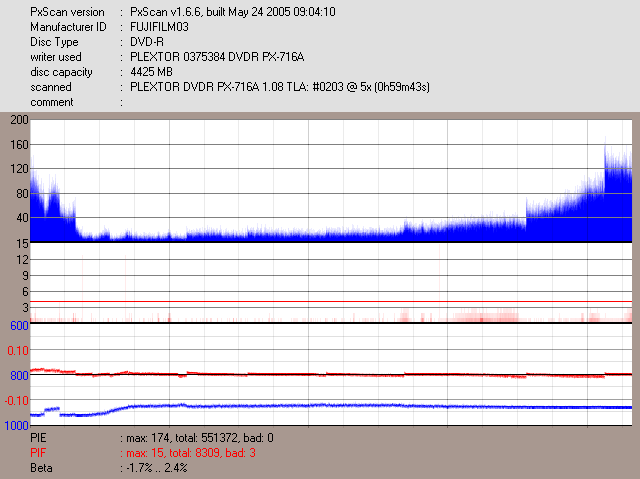Click the red PIF threshold line
Image resolution: width=640 pixels, height=479 pixels.
(x=331, y=302)
